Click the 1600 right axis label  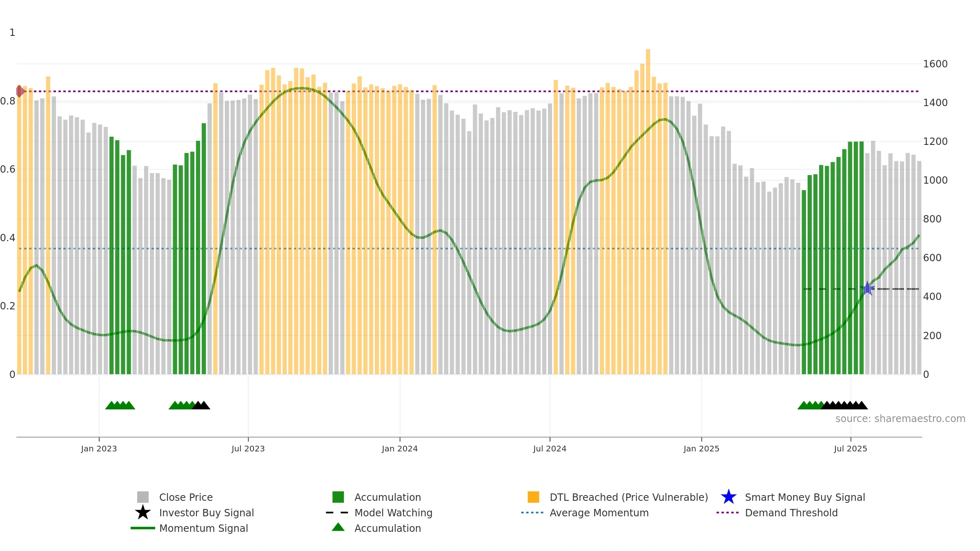click(935, 64)
